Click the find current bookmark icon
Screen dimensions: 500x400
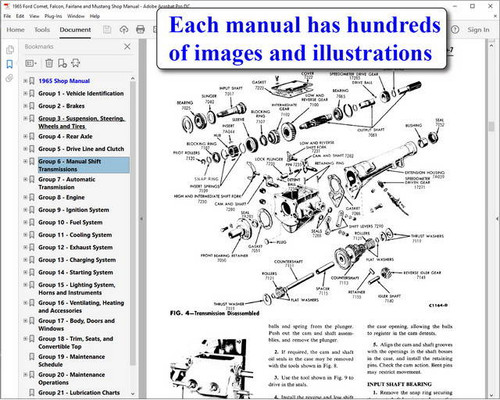[x=76, y=63]
